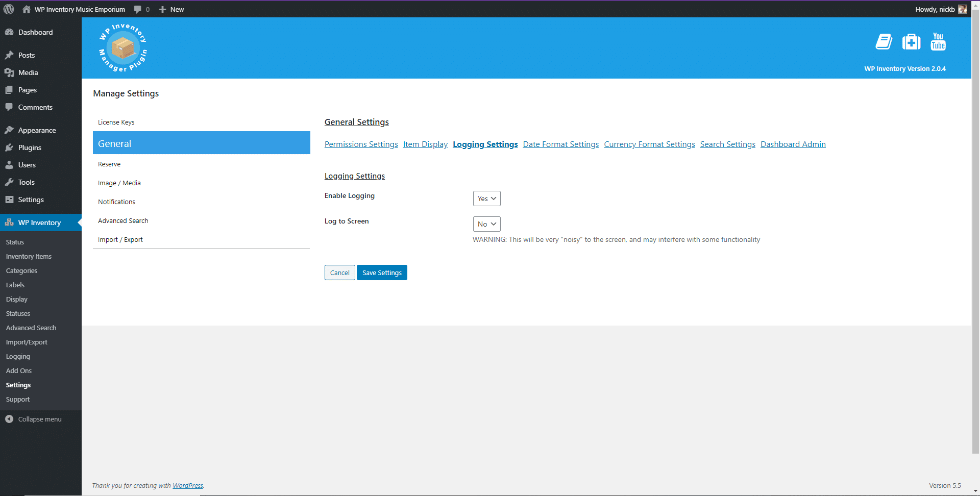Open the WordPress link in footer

tap(188, 485)
